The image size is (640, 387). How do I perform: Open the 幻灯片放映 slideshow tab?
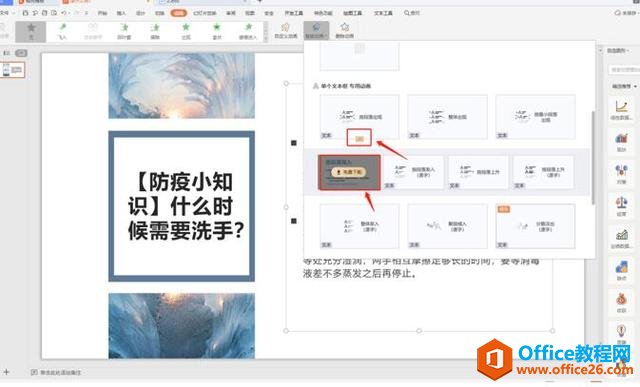204,13
